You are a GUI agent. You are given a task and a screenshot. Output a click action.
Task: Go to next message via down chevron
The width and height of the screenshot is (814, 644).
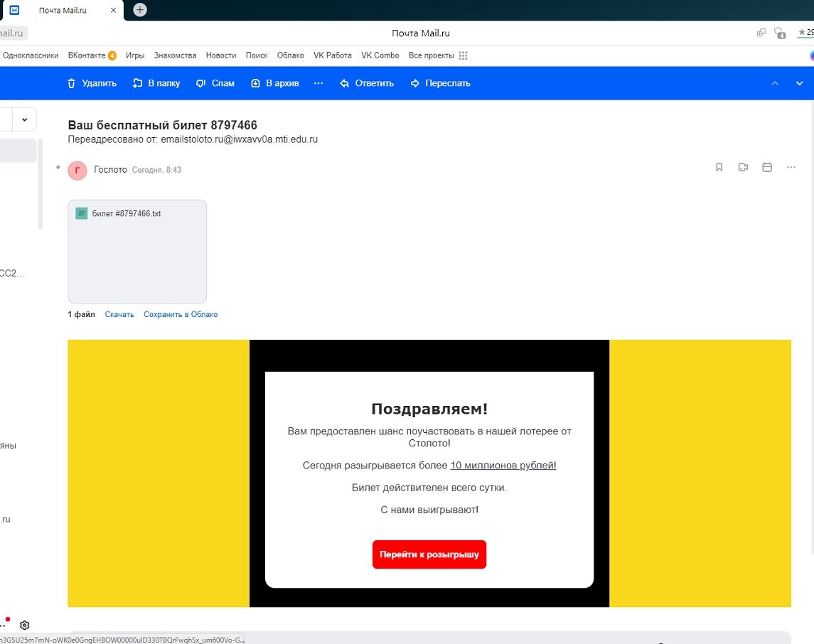click(x=800, y=83)
